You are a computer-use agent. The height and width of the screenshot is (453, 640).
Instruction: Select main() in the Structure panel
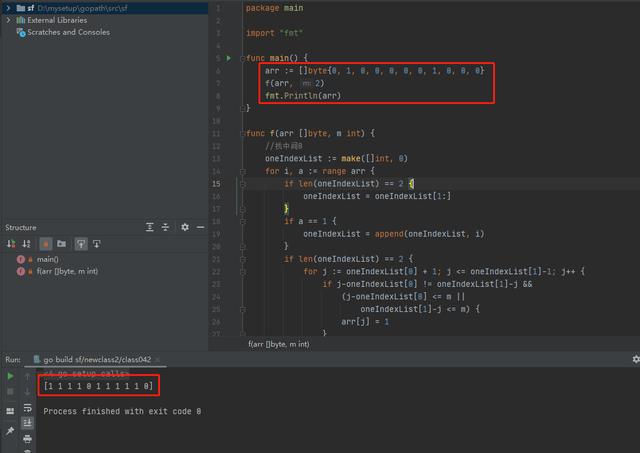coord(49,259)
